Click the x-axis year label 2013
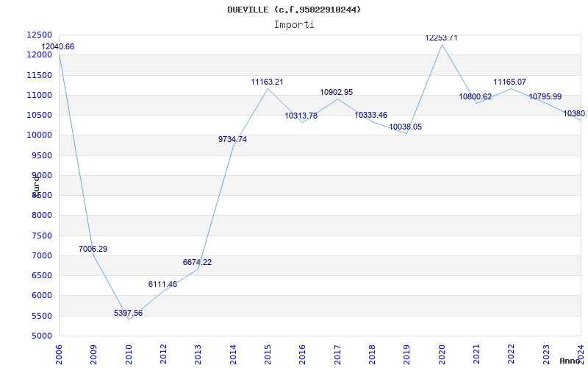The image size is (588, 368). (x=198, y=355)
